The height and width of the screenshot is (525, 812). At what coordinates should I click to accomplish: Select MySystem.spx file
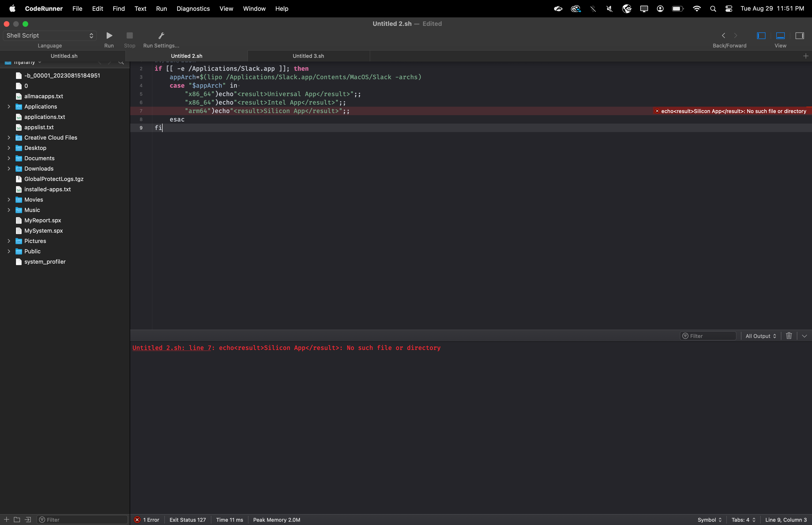44,231
